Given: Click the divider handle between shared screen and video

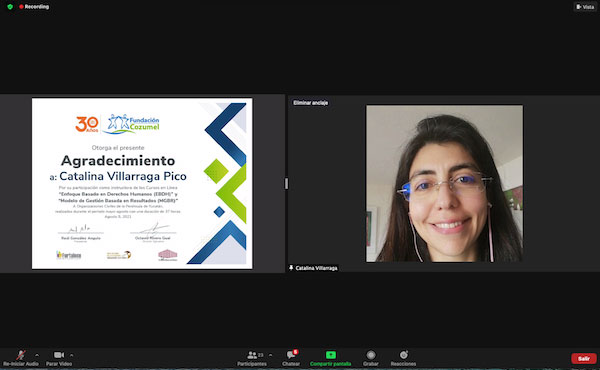Looking at the screenshot, I should click(x=286, y=184).
